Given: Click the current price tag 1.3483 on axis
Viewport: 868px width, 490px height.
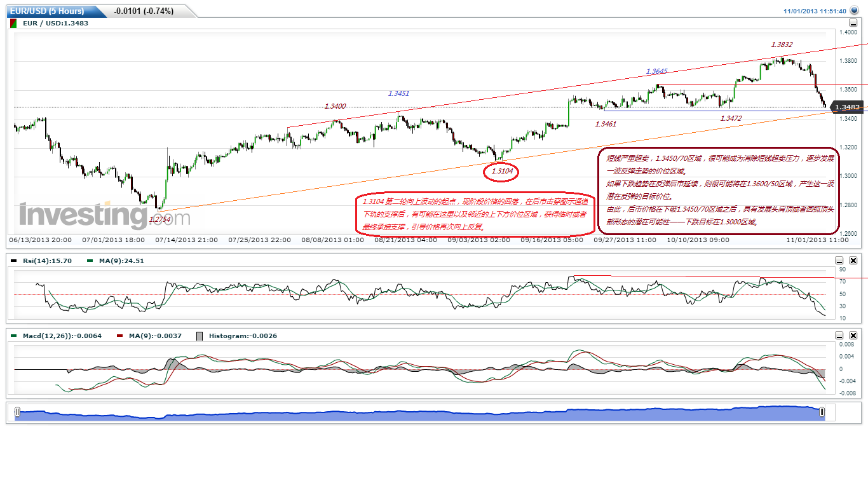Looking at the screenshot, I should 847,107.
